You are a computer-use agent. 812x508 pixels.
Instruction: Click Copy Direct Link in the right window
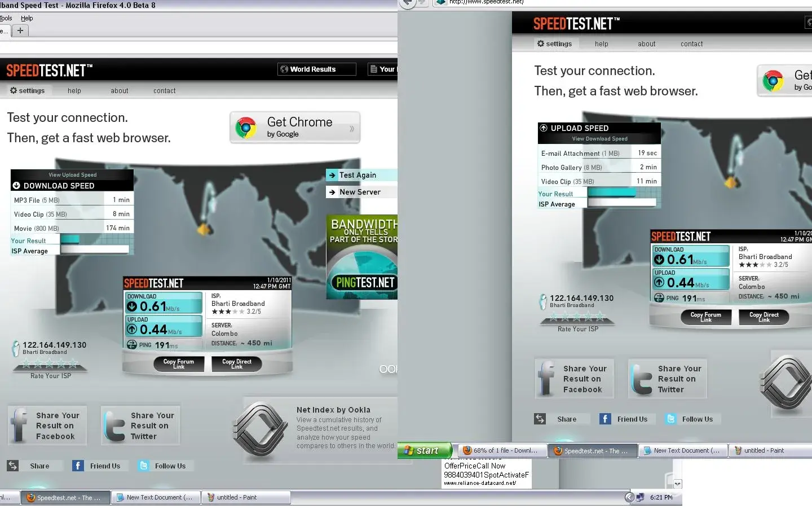(x=764, y=317)
